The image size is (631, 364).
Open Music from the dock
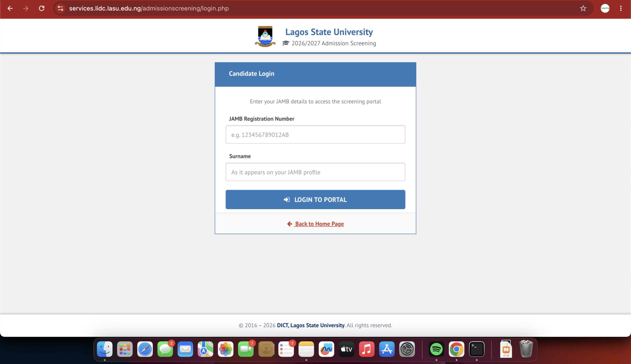point(367,349)
